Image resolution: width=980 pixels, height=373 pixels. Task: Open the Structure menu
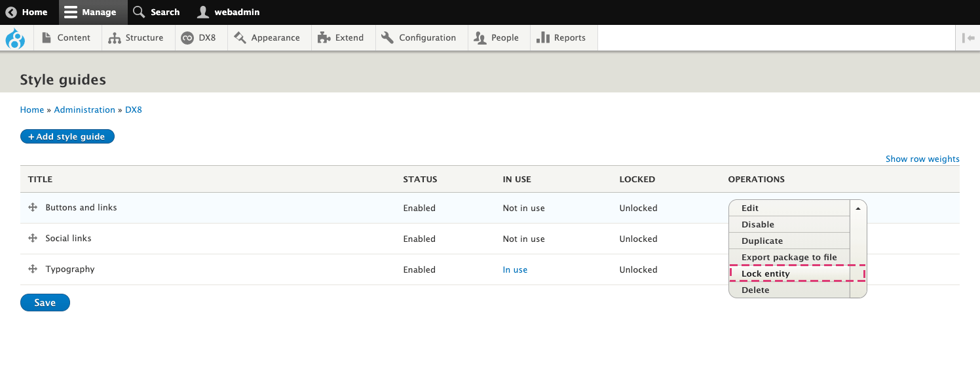click(136, 38)
